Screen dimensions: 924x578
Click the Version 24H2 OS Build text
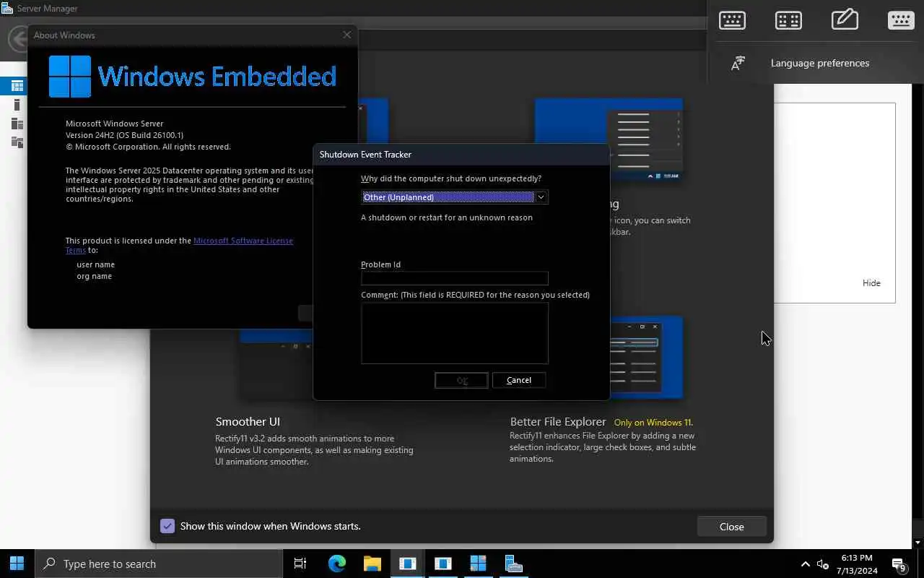124,135
